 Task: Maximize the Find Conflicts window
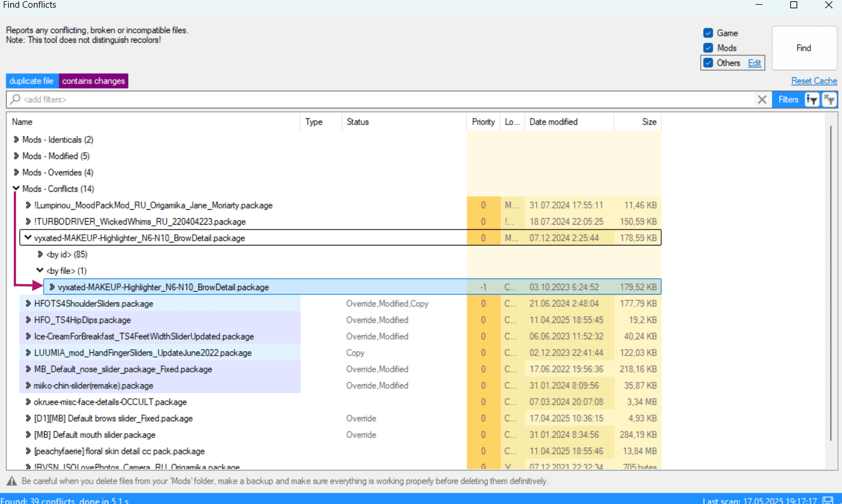tap(794, 5)
